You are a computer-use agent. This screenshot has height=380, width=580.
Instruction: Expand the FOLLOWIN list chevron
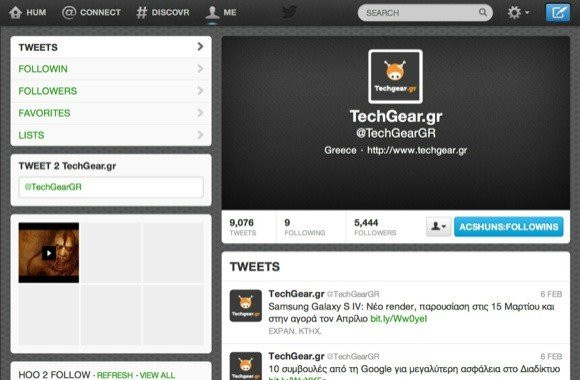pyautogui.click(x=200, y=68)
